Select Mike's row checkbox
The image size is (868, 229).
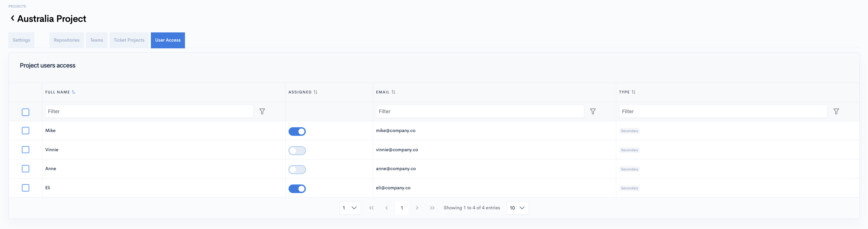point(26,130)
